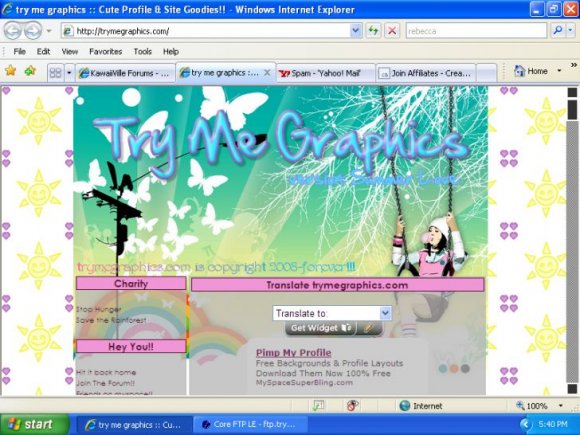Viewport: 580px width, 435px height.
Task: Switch to the KawaiiVille Forums tab
Action: pos(125,73)
